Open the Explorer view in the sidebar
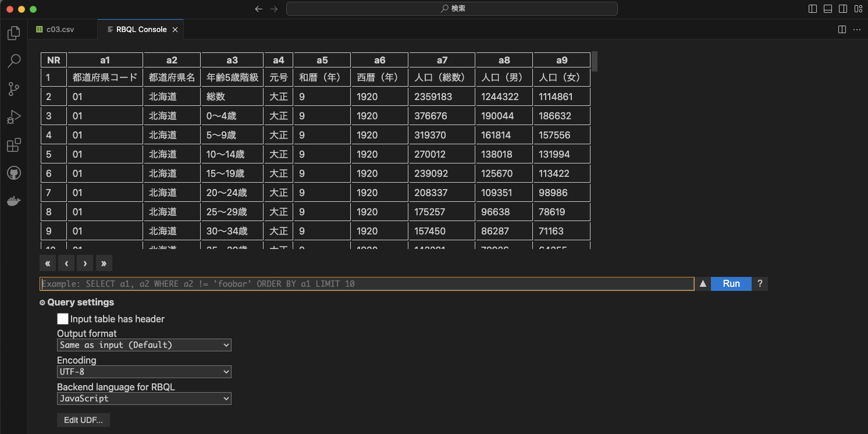 13,33
